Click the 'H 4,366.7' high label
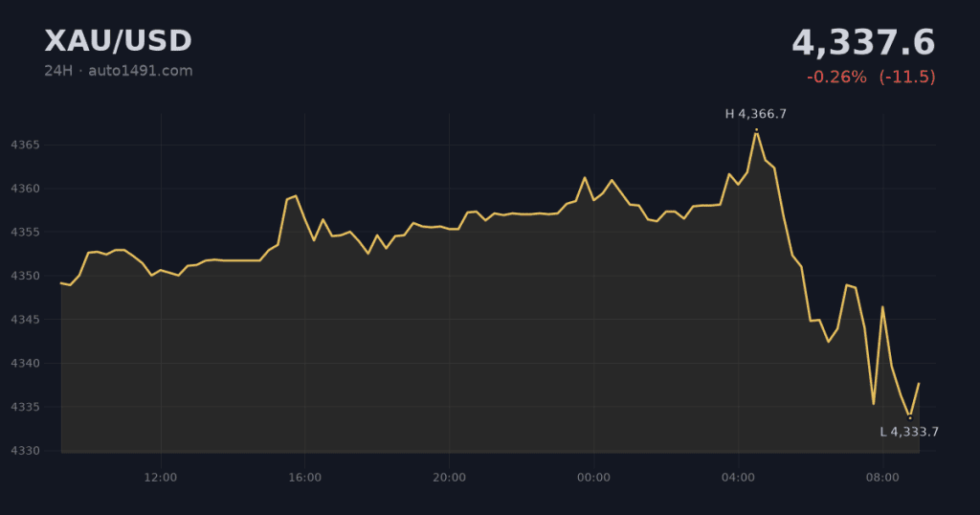Viewport: 980px width, 515px height. (756, 114)
